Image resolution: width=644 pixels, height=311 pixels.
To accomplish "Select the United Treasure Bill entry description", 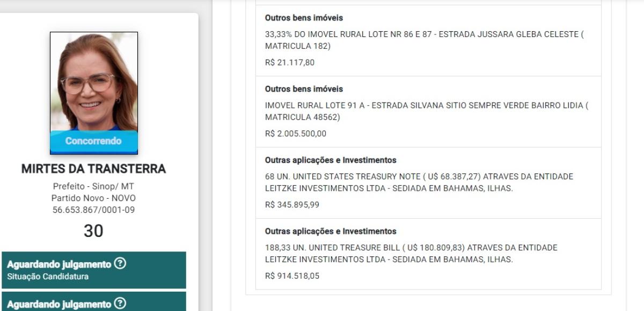I will click(411, 254).
